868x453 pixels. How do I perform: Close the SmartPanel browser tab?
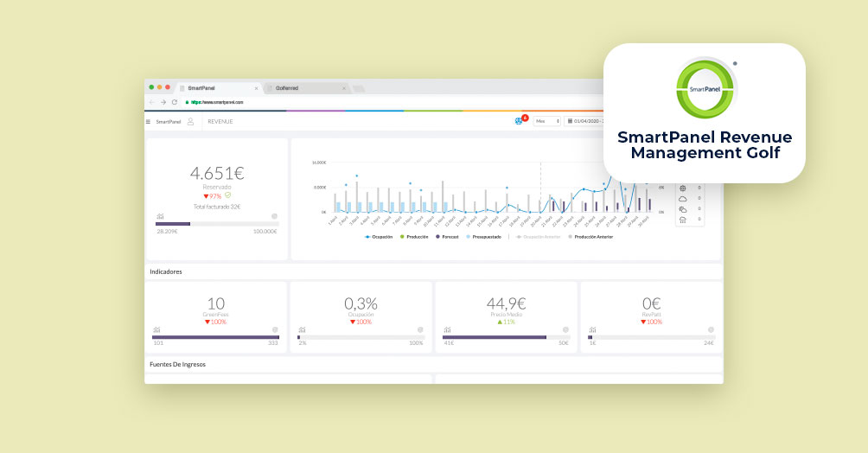(x=256, y=88)
